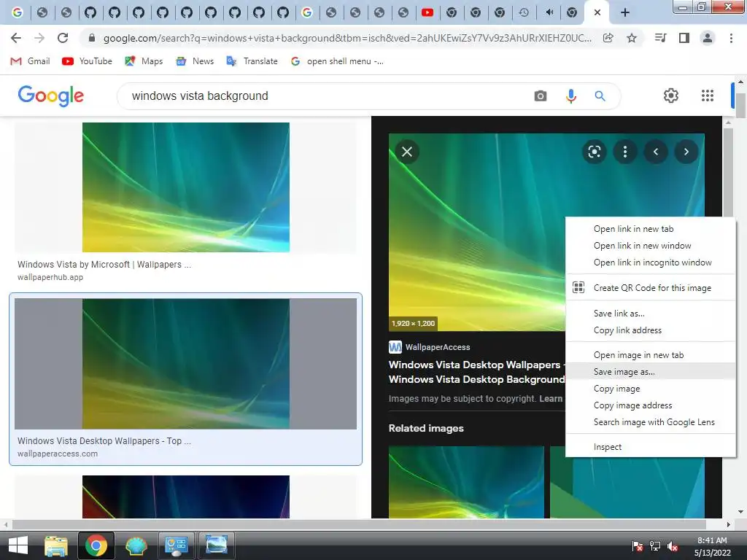This screenshot has height=560, width=747.
Task: Open Google Lens visual search icon
Action: 594,152
